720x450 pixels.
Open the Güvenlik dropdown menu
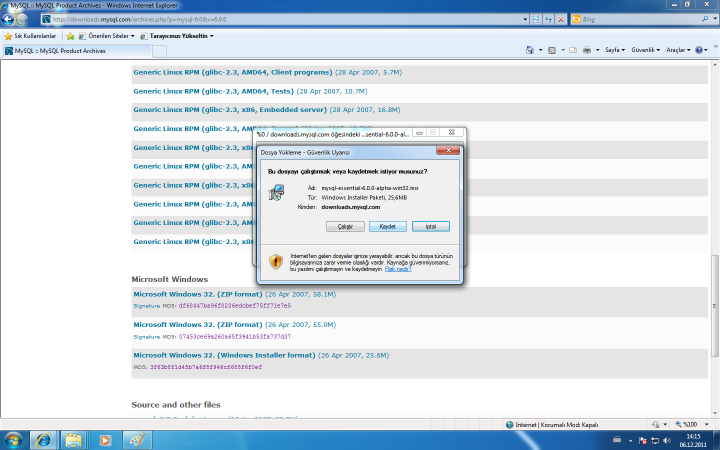coord(645,50)
